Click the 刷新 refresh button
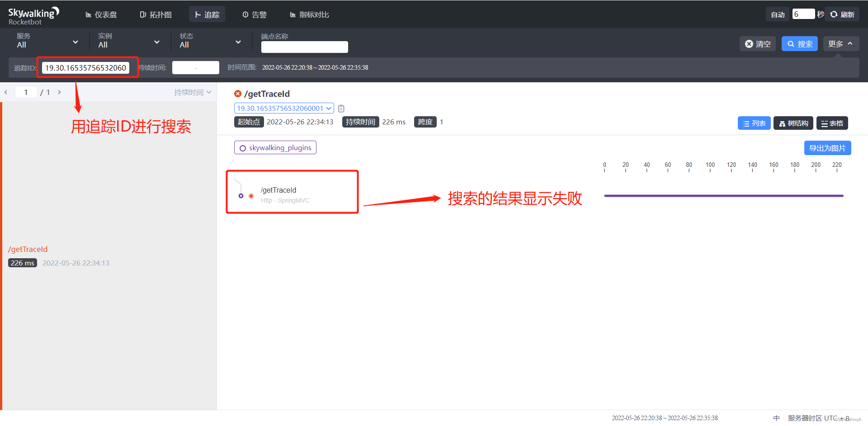 click(x=842, y=14)
